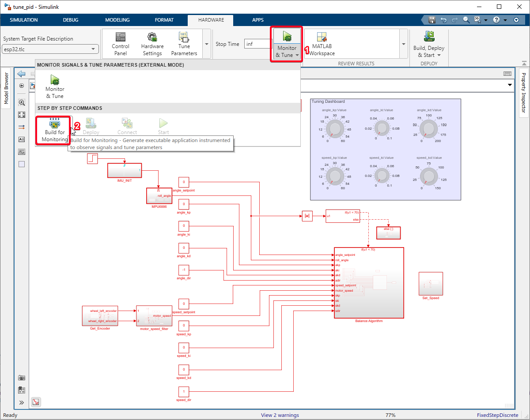Open Hardware Settings gear icon
Viewport: 530px width, 420px height.
click(152, 37)
